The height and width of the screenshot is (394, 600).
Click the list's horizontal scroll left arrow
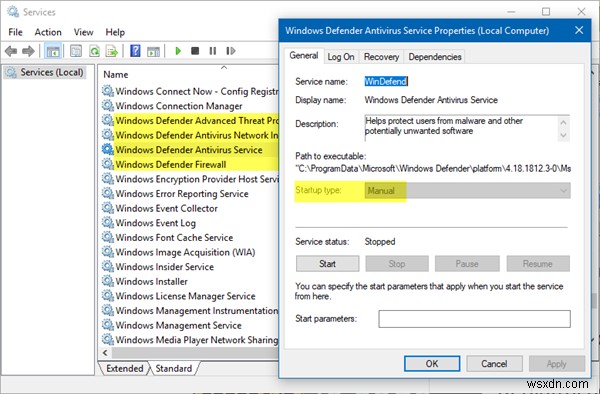(106, 353)
